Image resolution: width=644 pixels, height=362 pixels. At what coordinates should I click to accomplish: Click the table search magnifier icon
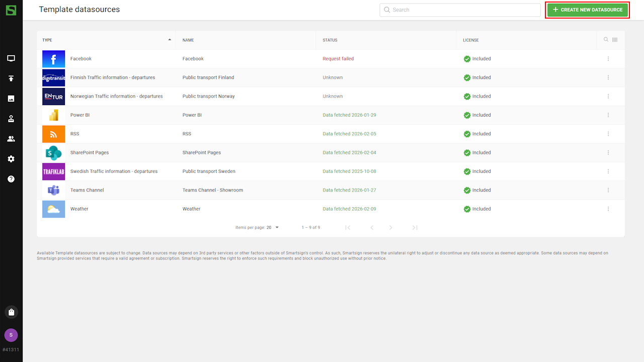[606, 40]
